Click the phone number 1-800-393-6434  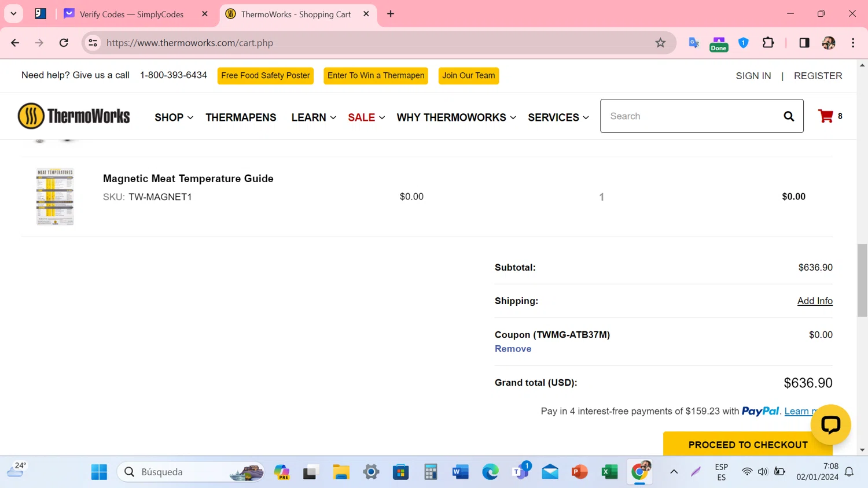click(x=174, y=75)
